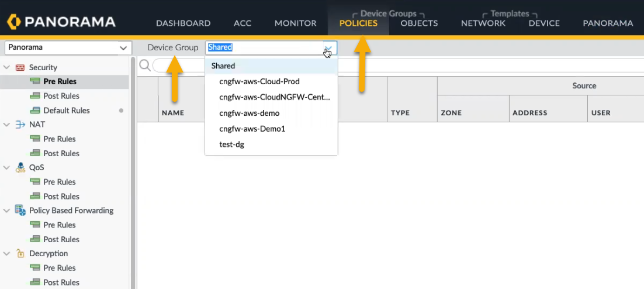The image size is (644, 289).
Task: Click the Panorama logo icon
Action: click(13, 22)
